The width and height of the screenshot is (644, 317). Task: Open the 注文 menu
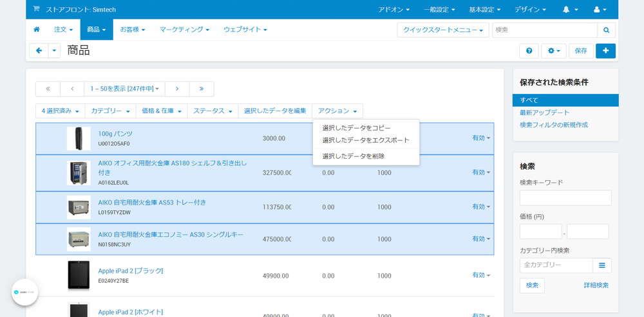coord(63,30)
